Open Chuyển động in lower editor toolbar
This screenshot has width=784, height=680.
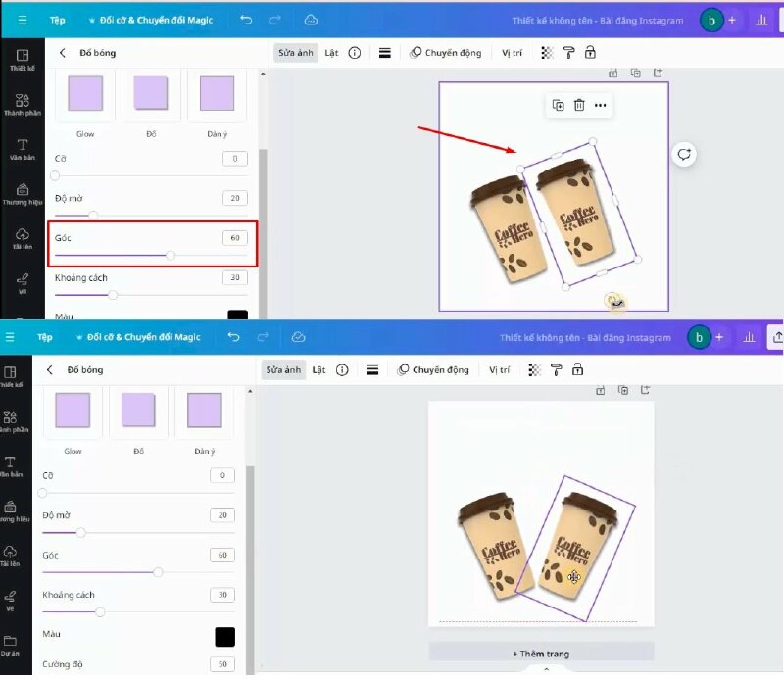[x=433, y=369]
